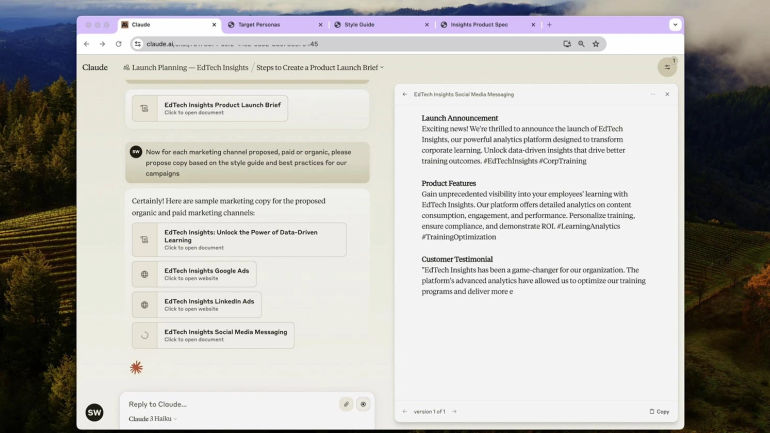Go to next artifact version arrow
Screen dimensions: 770x433
[454, 411]
